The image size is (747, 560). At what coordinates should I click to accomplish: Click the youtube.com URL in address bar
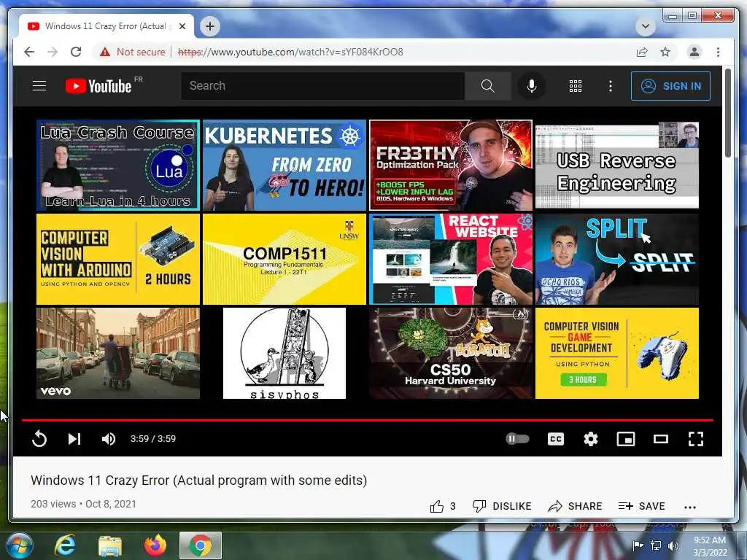click(290, 52)
